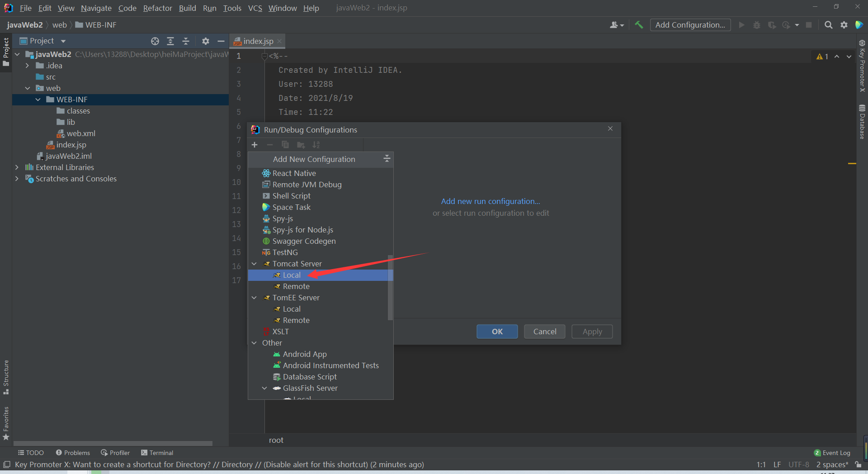This screenshot has width=868, height=474.
Task: Click Add new run configuration link
Action: coord(491,201)
